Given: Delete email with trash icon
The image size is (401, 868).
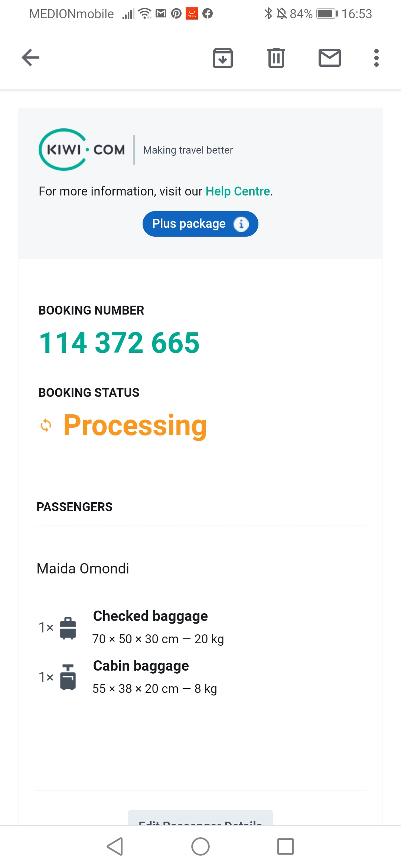Looking at the screenshot, I should (276, 58).
